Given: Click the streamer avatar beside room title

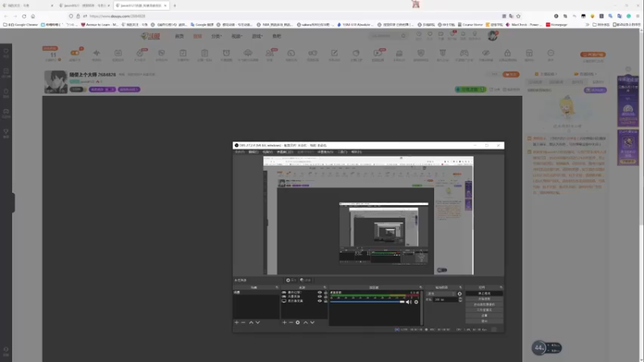Looking at the screenshot, I should point(56,82).
